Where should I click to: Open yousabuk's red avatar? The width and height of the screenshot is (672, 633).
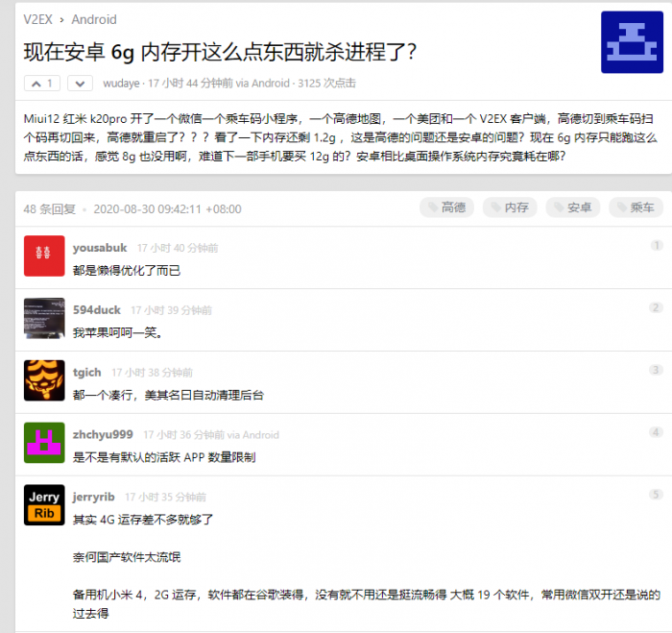coord(44,256)
